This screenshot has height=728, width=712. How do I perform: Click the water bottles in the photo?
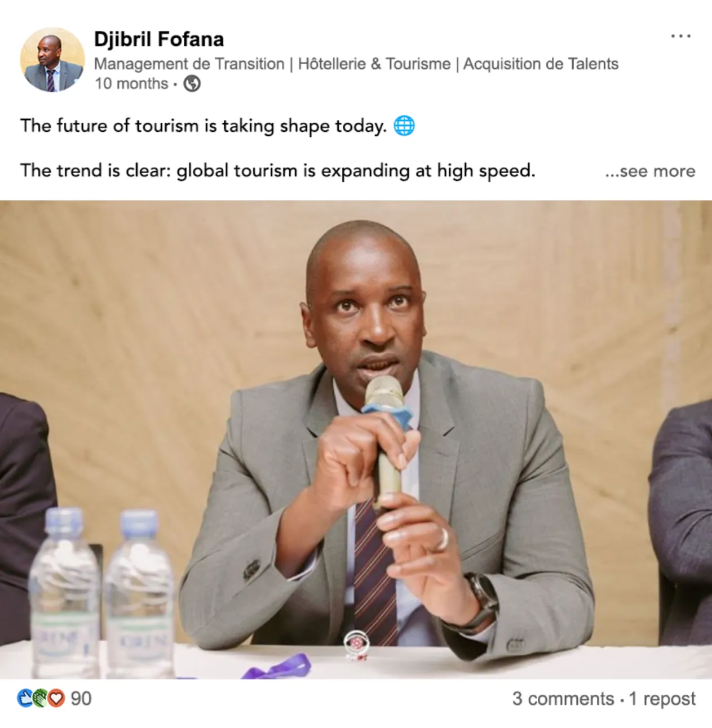point(101,592)
